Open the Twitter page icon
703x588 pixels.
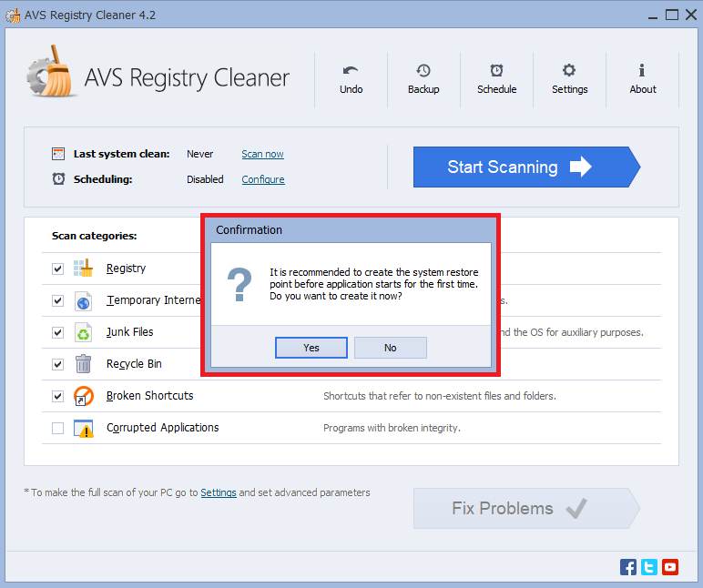coord(649,567)
